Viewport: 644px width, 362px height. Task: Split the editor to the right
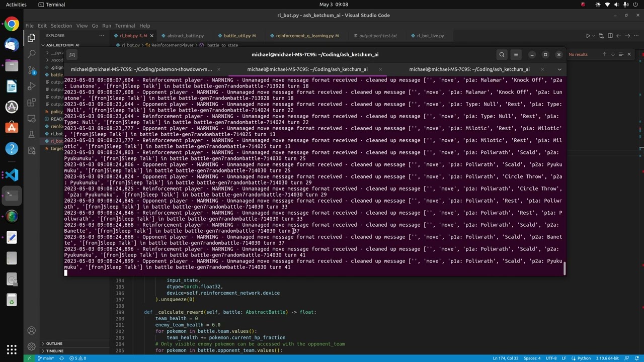[x=610, y=36]
